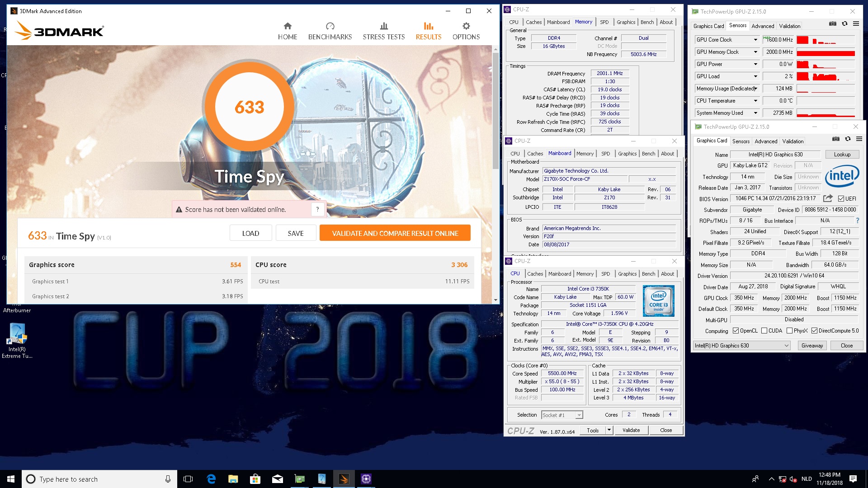Toggle OpenCL checkbox in GPU-Z

(x=736, y=331)
